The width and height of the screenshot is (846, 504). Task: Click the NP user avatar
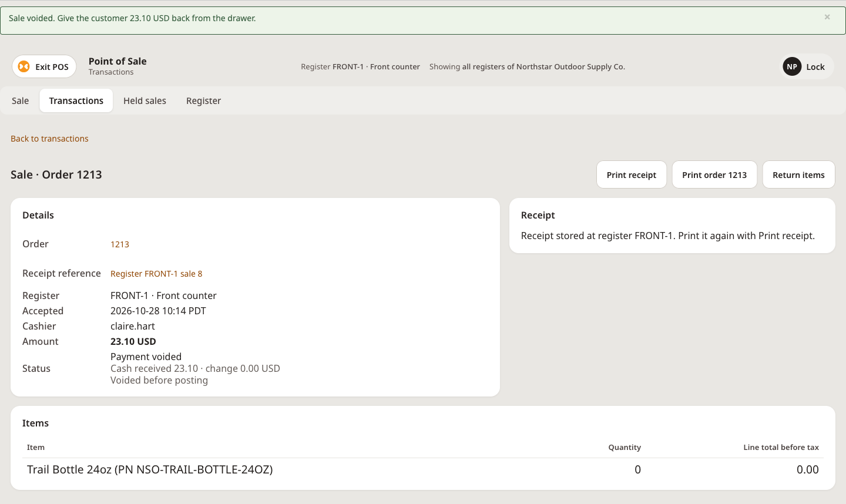point(792,66)
